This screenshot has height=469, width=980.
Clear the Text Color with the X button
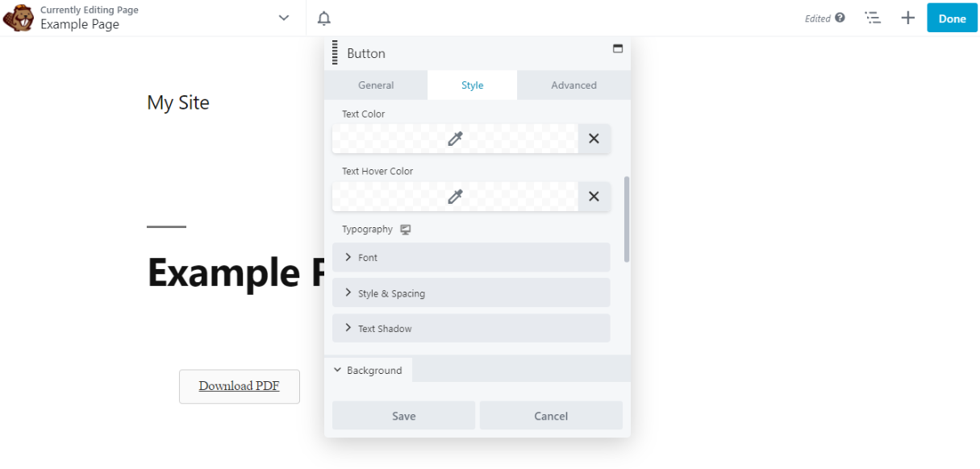tap(594, 138)
